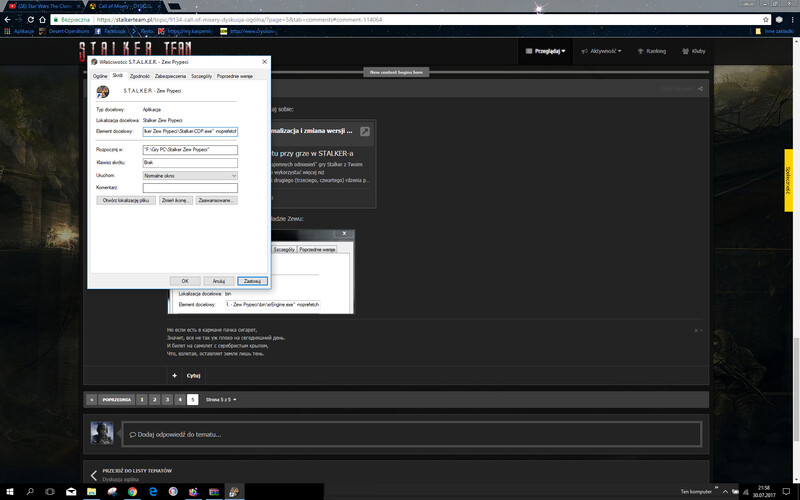The width and height of the screenshot is (800, 500).
Task: Go to page 2 of the topic
Action: pyautogui.click(x=155, y=399)
